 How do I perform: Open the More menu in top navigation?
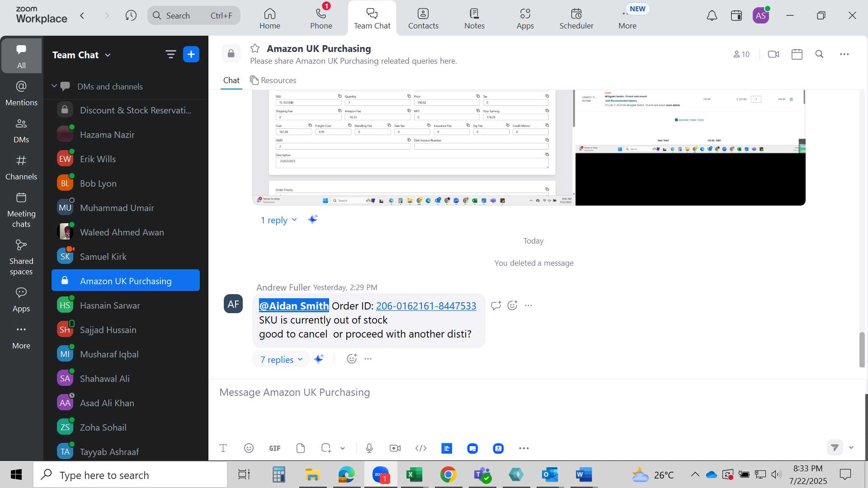pos(627,19)
